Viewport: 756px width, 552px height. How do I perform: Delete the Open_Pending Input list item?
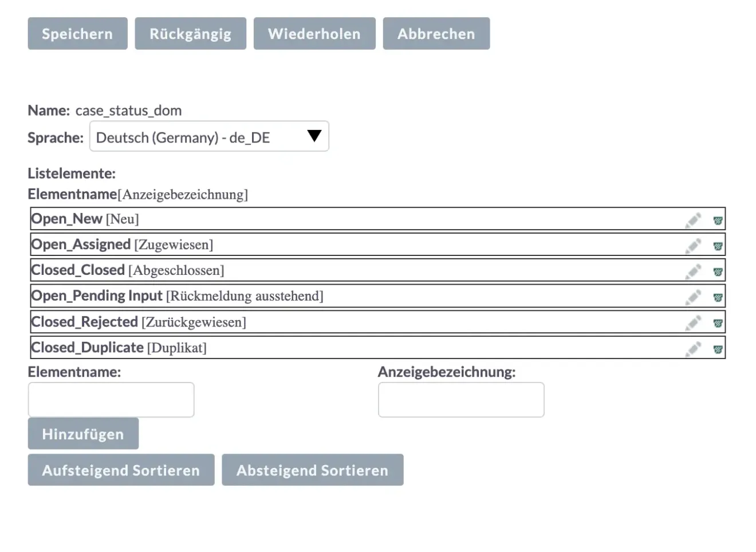tap(719, 297)
